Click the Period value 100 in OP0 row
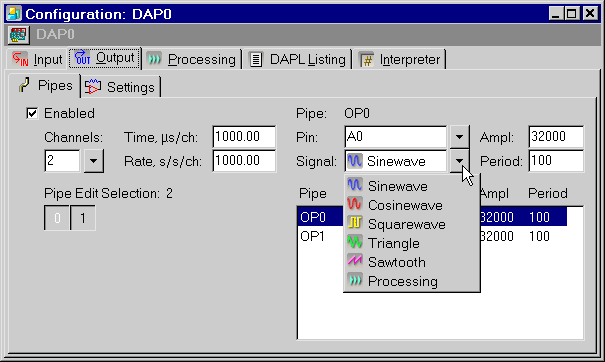This screenshot has width=605, height=362. click(x=539, y=217)
